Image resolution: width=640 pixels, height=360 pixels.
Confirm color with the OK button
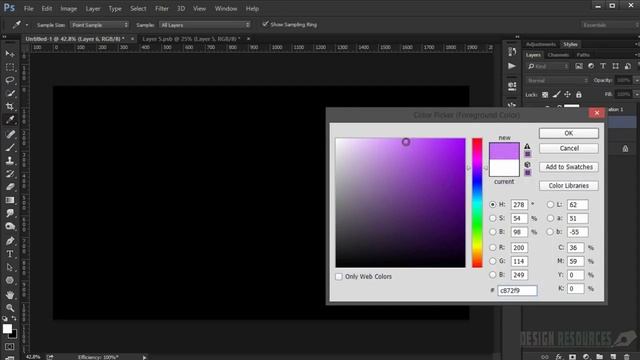click(x=569, y=133)
